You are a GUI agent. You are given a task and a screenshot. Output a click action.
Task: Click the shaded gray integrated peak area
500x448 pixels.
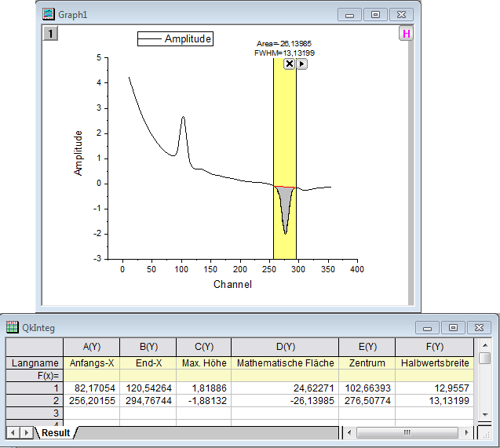point(285,204)
